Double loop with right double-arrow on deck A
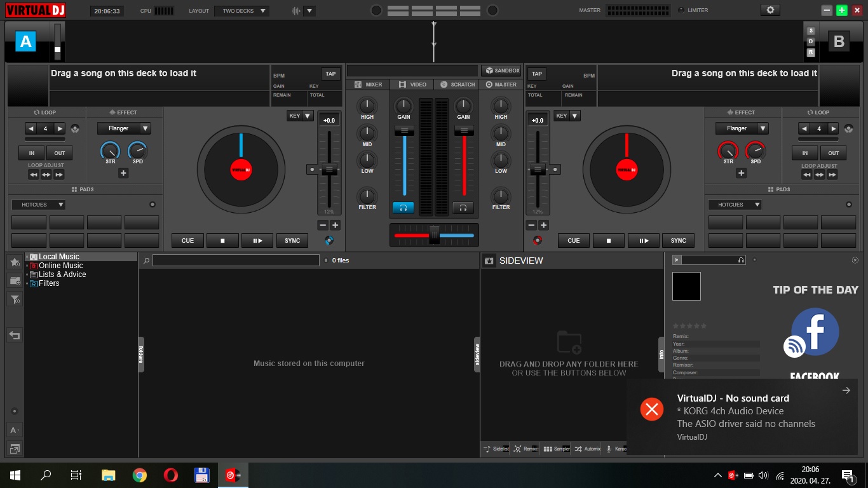This screenshot has width=868, height=488. (58, 175)
